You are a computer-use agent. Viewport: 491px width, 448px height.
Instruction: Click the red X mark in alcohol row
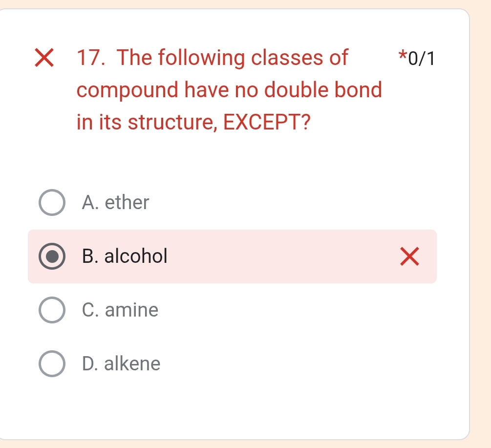(x=409, y=257)
